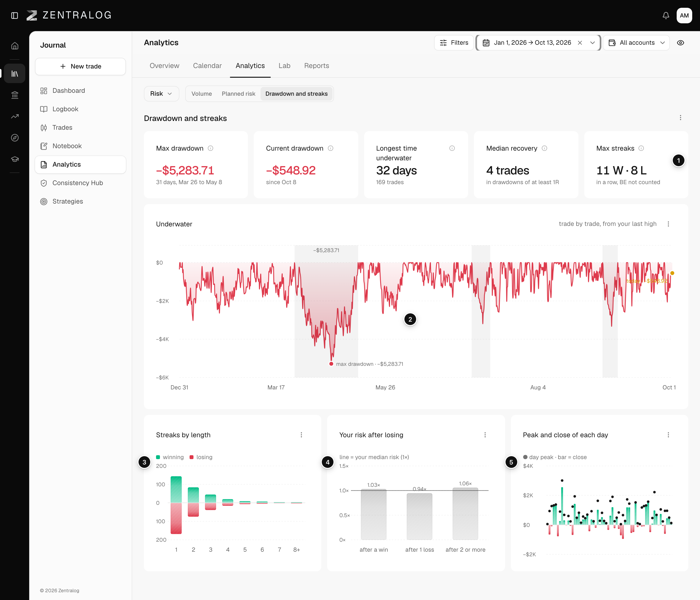This screenshot has width=700, height=600.
Task: Open the bank building icon in rail
Action: [x=15, y=95]
